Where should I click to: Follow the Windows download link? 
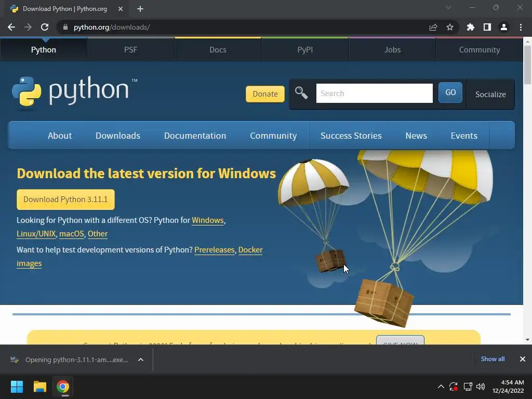pyautogui.click(x=208, y=220)
